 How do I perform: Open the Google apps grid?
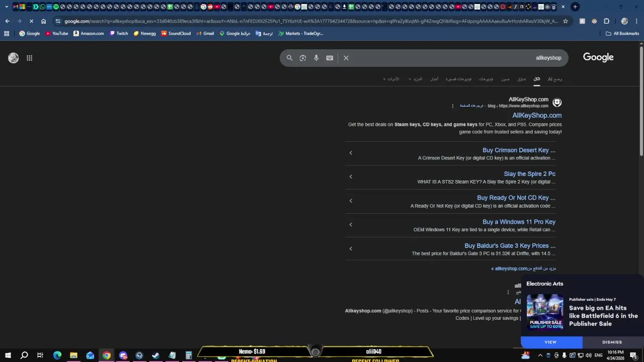pos(29,58)
